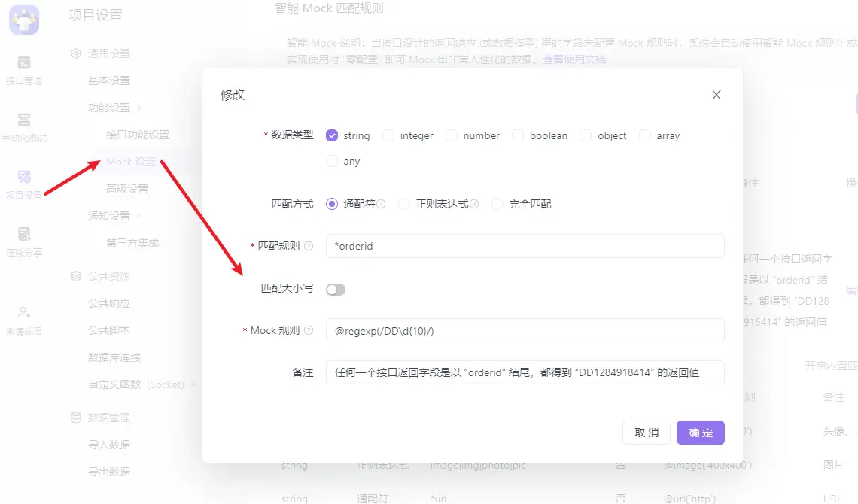Open 公共响应 menu item
858x504 pixels.
[109, 303]
